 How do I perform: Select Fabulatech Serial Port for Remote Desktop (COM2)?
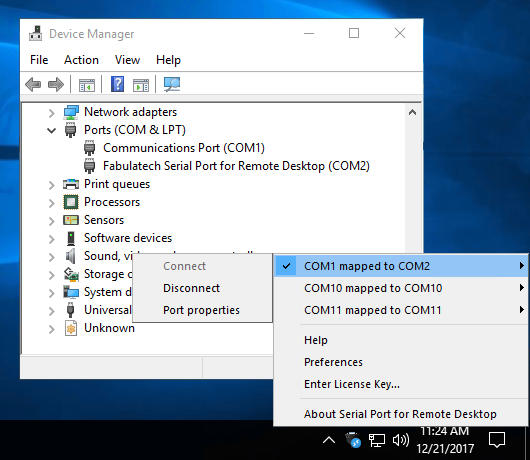(x=236, y=166)
